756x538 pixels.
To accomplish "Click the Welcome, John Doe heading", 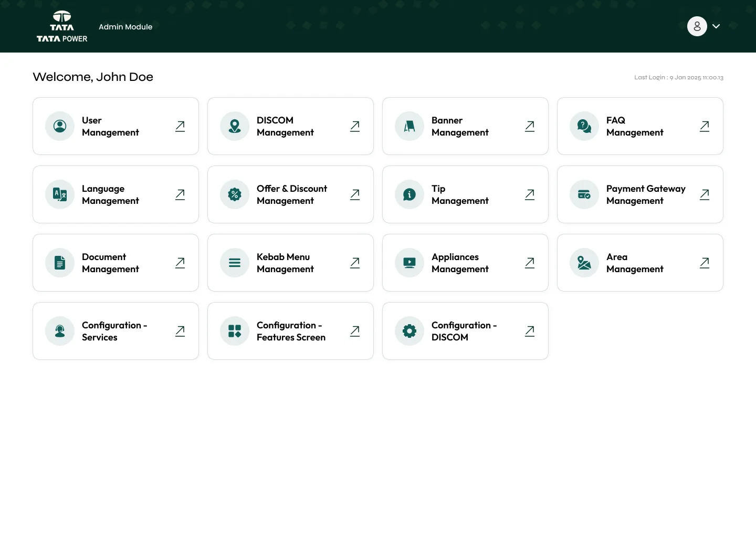I will pos(93,77).
